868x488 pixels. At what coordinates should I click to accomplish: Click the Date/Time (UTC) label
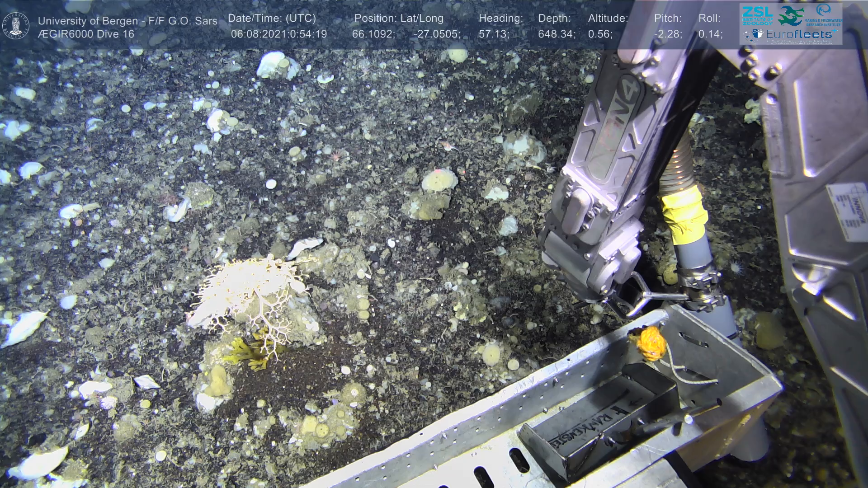click(x=272, y=19)
